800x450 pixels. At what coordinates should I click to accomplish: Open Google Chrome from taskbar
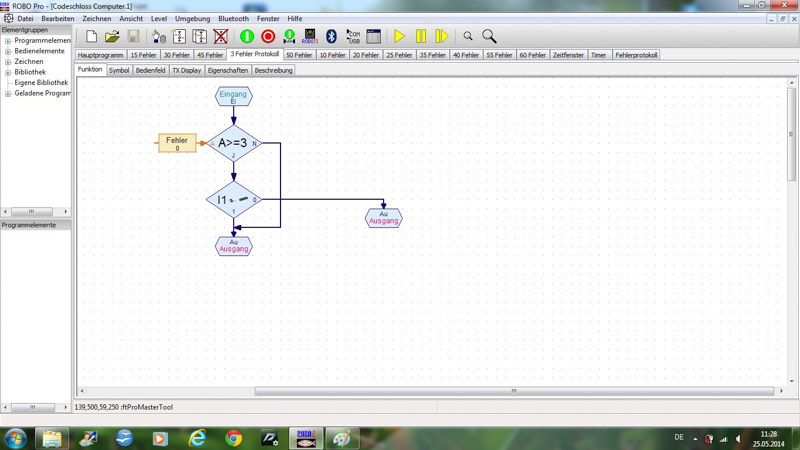234,438
